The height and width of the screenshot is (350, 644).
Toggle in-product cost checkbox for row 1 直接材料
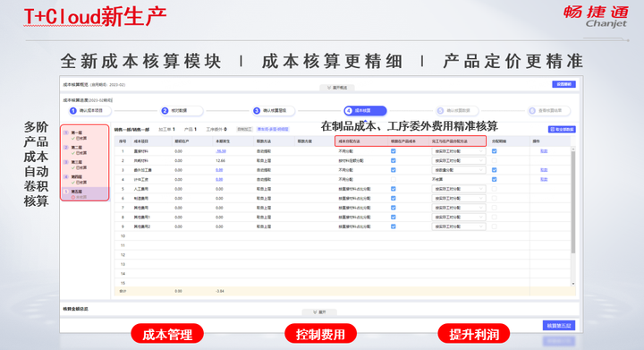click(x=393, y=151)
